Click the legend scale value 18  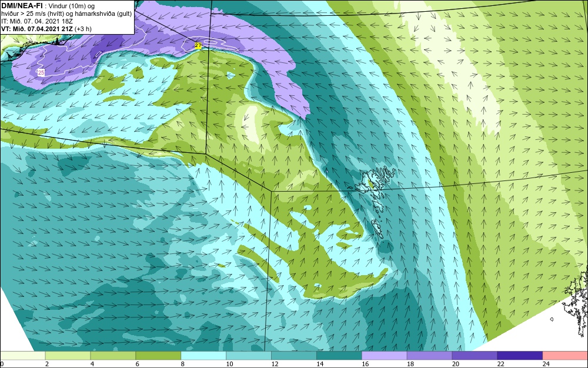click(410, 364)
